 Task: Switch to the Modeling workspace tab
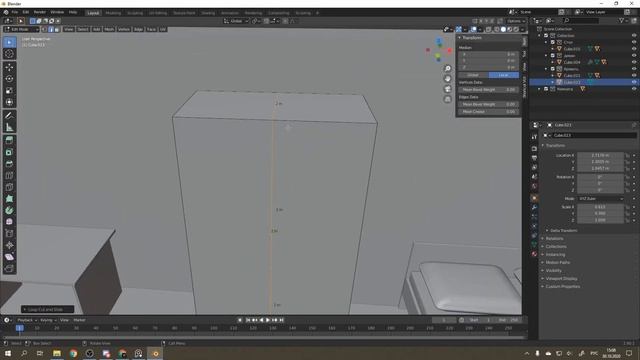pos(113,13)
